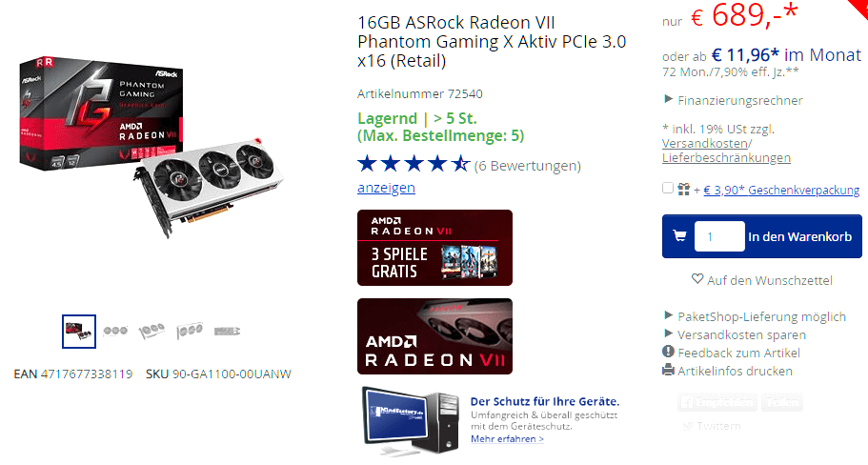Click the printer icon for Artikelinfos
Viewport: 868px width, 465px height.
[x=668, y=370]
